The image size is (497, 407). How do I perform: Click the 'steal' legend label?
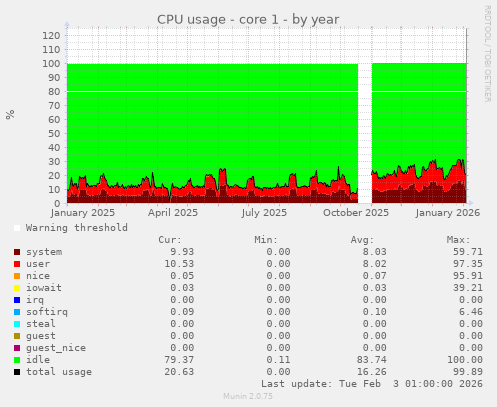pos(41,324)
